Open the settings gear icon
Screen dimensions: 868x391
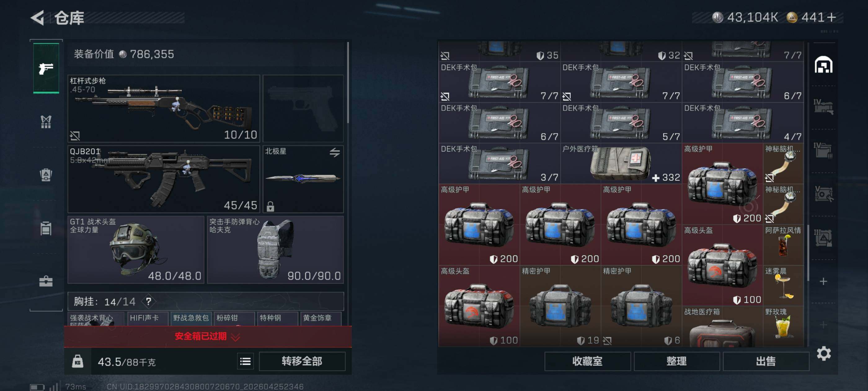click(x=824, y=353)
